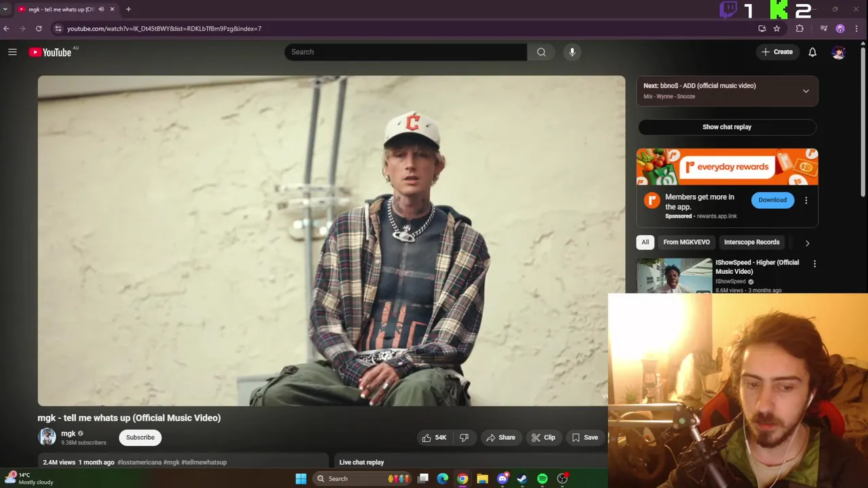Close the mgk YouTube tab
The width and height of the screenshot is (868, 488).
point(112,9)
